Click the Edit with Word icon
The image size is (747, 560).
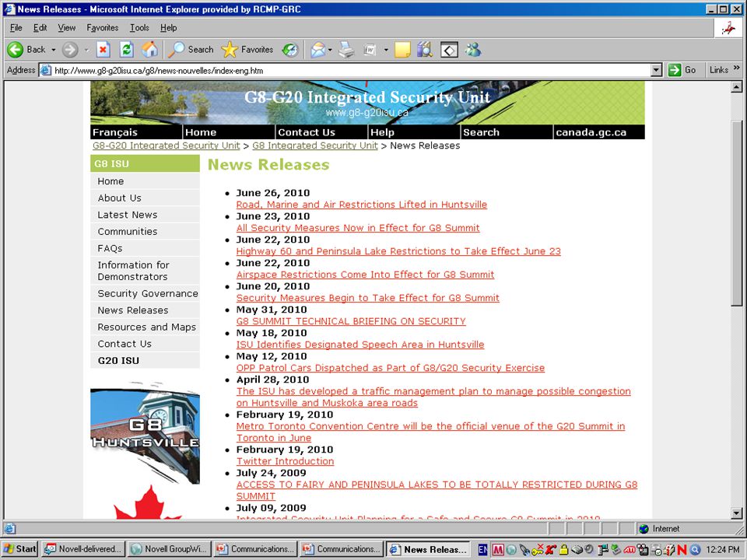click(370, 50)
